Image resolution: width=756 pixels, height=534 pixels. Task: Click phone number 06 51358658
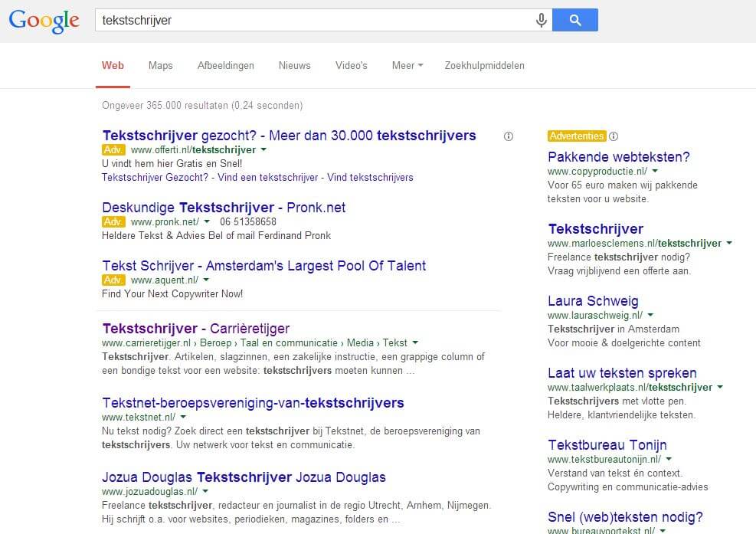tap(248, 222)
